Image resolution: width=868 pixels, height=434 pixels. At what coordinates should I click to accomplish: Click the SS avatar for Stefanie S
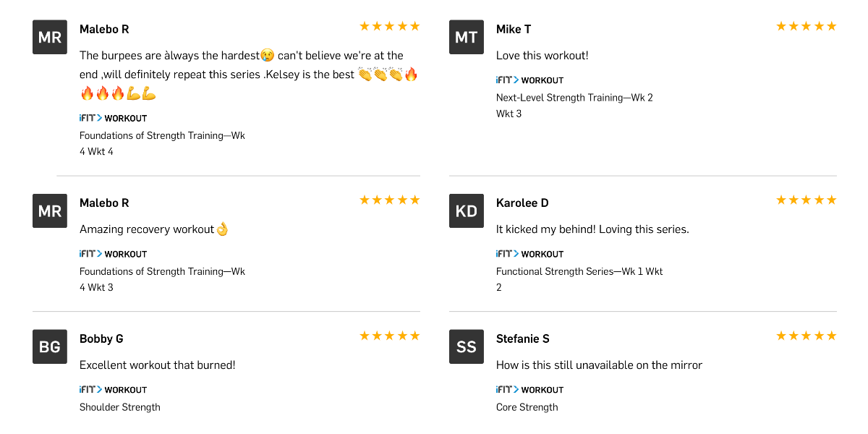click(467, 346)
